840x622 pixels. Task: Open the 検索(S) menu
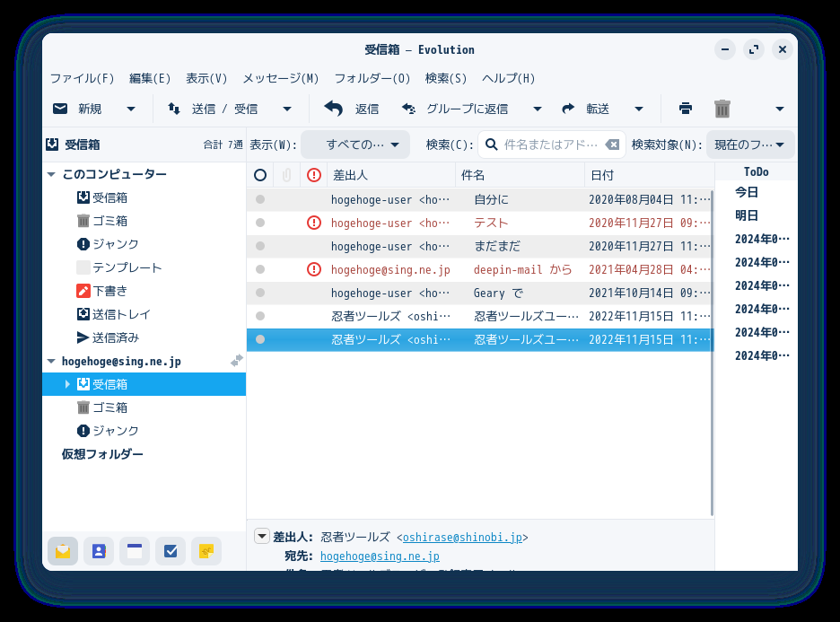[x=446, y=79]
